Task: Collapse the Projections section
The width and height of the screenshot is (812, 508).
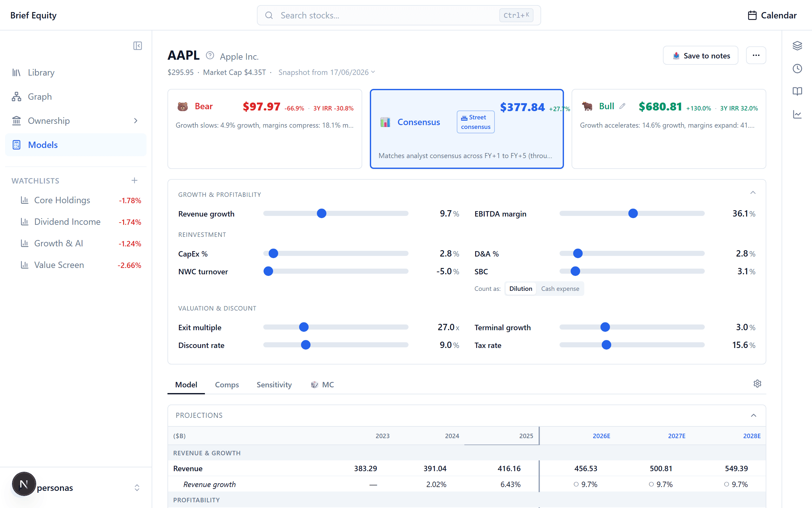Action: [754, 415]
